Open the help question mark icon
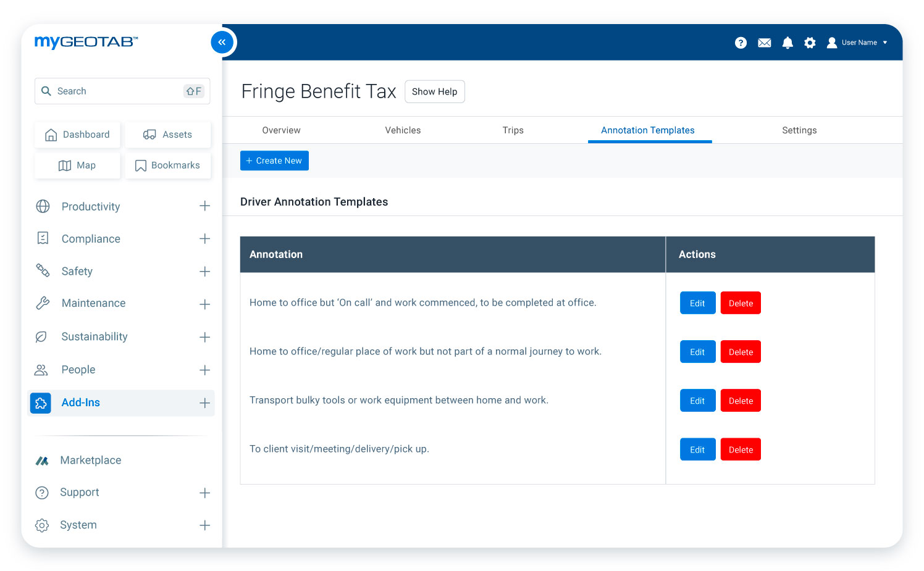924x571 pixels. click(x=741, y=43)
